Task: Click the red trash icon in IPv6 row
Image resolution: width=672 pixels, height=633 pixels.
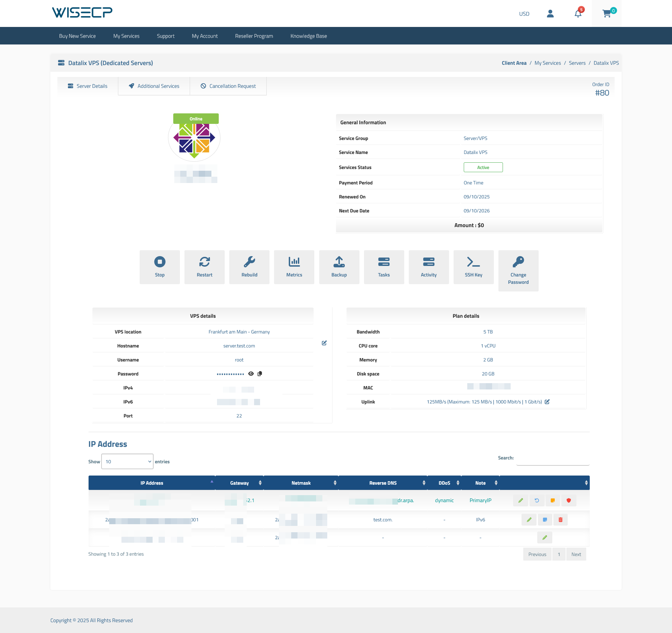Action: (x=560, y=520)
